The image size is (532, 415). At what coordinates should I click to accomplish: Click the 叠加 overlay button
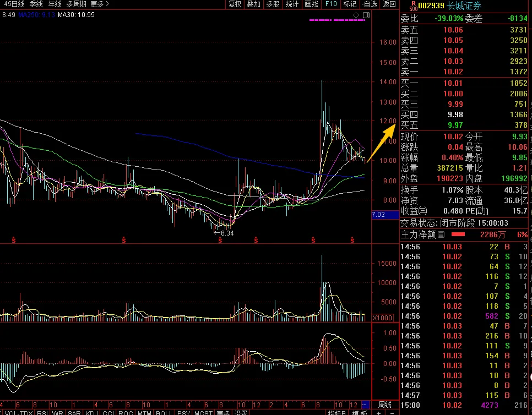[x=253, y=4]
